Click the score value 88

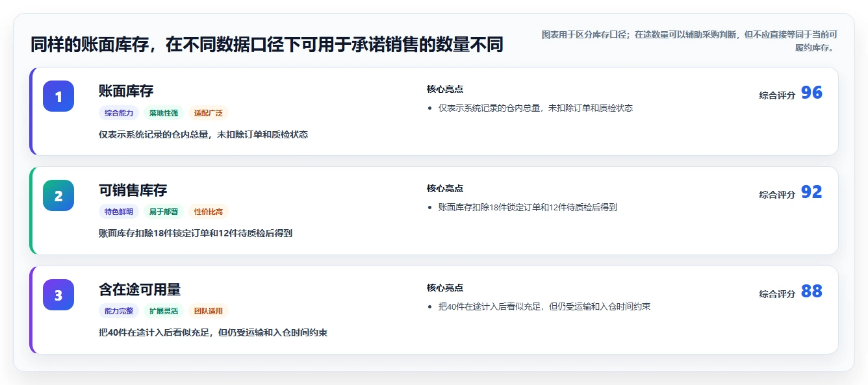pos(811,292)
